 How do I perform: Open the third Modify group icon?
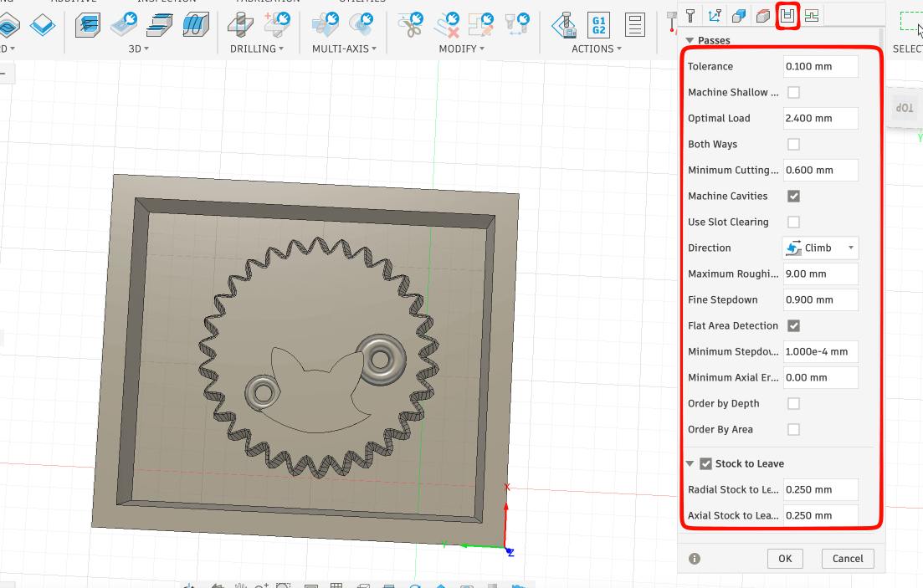(x=481, y=25)
